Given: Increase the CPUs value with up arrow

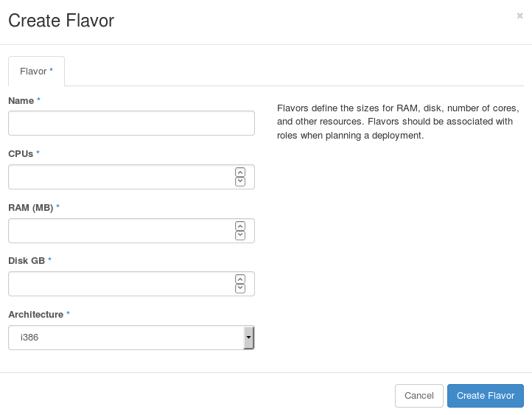Looking at the screenshot, I should coord(240,172).
